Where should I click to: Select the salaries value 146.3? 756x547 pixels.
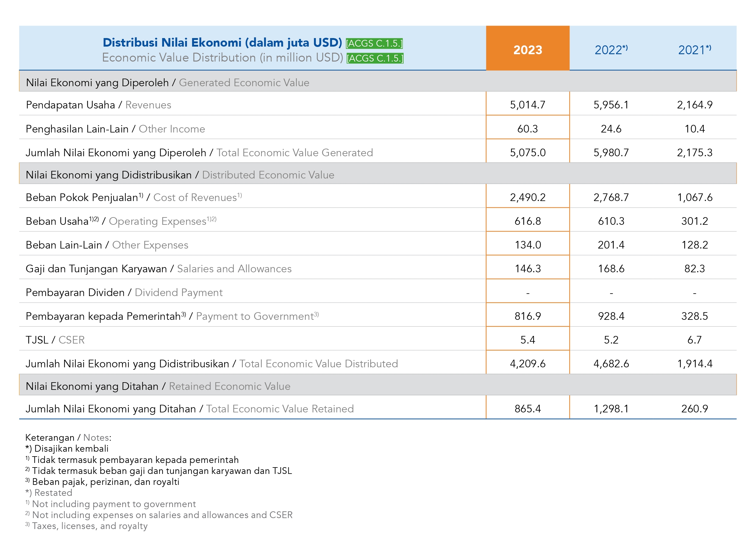coord(528,269)
